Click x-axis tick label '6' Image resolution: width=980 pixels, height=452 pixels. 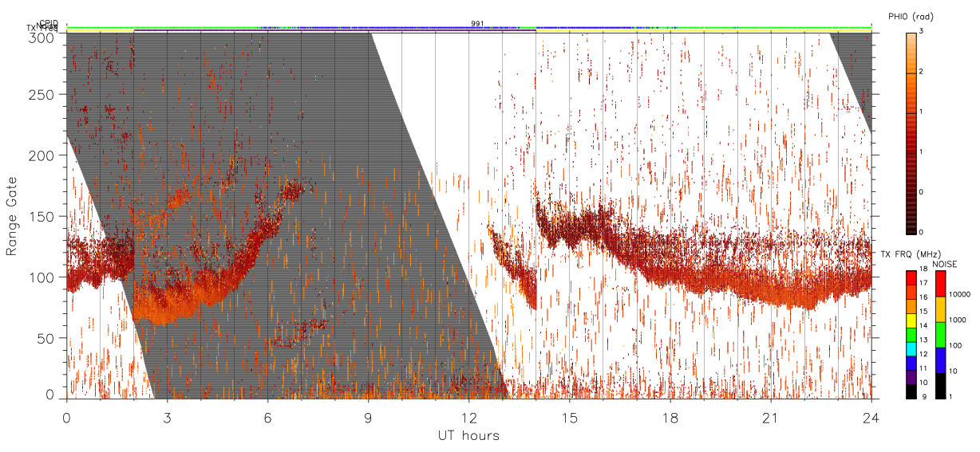point(267,417)
